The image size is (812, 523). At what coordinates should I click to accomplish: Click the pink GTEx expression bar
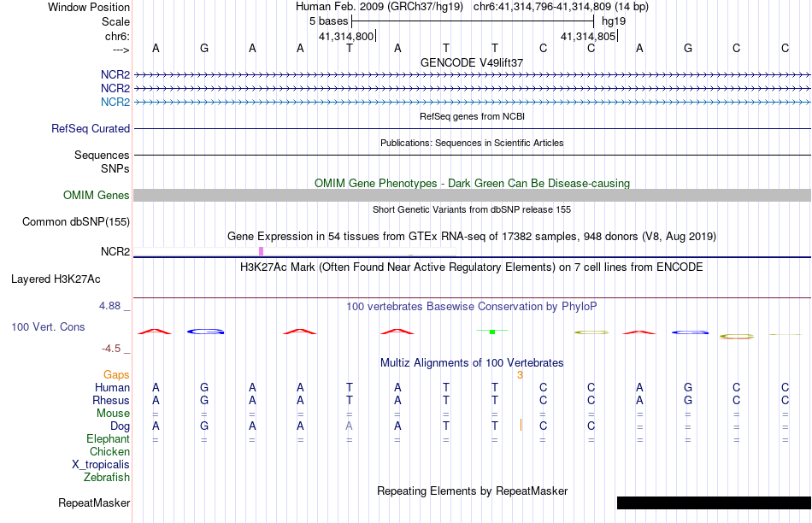pyautogui.click(x=261, y=251)
